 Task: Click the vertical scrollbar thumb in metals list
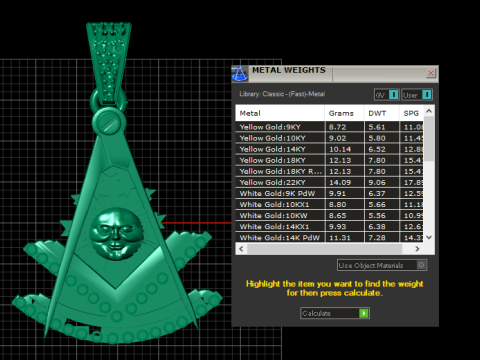coord(429,139)
